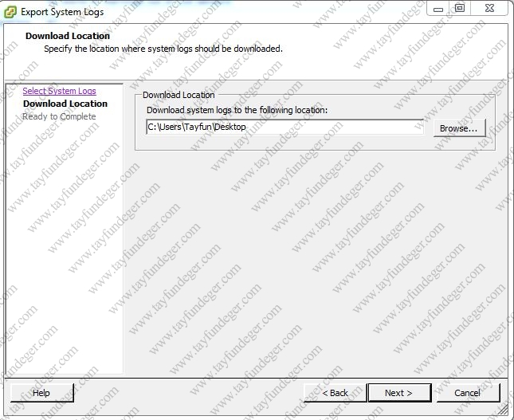Screen dimensions: 514x420
Task: Cancel the Export System Logs wizard
Action: coord(468,393)
